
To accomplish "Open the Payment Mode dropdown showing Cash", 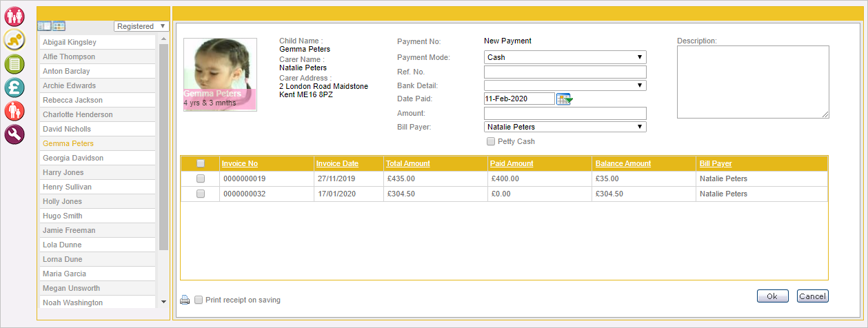I will pyautogui.click(x=565, y=57).
